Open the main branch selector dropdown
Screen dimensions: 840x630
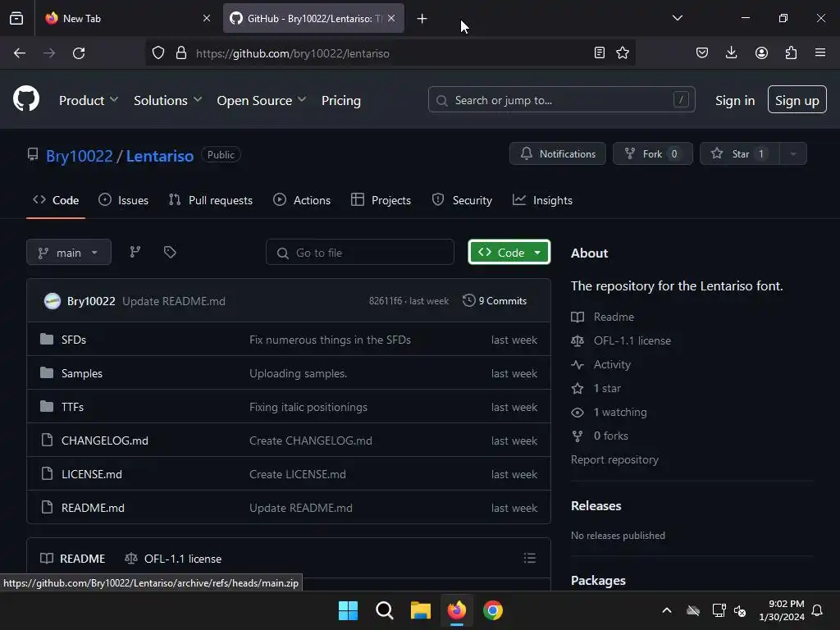tap(69, 253)
